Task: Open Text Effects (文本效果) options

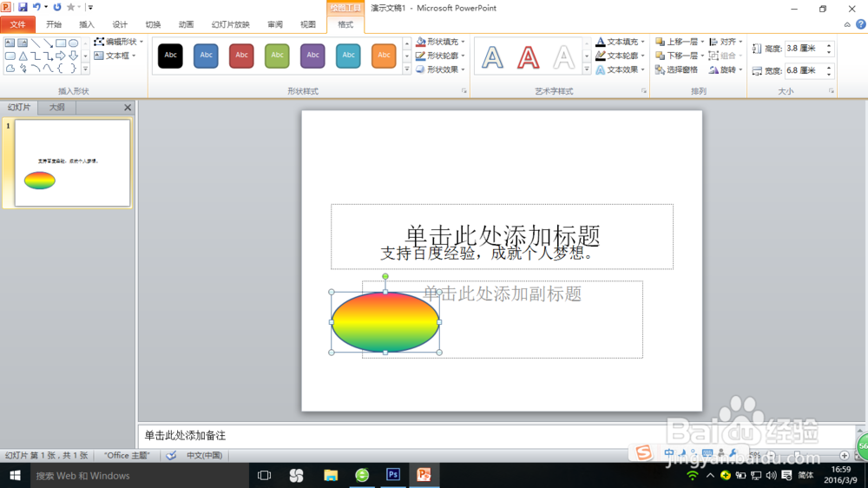Action: click(x=620, y=69)
